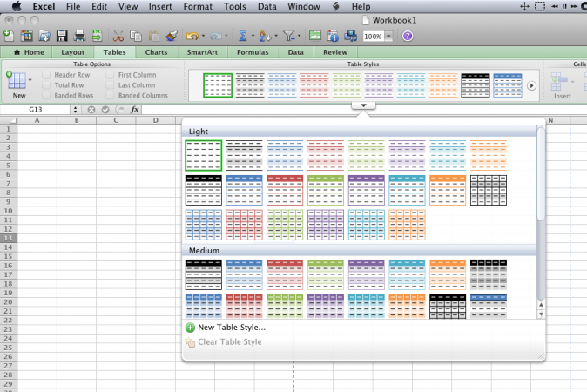This screenshot has width=587, height=392.
Task: Collapse the Table Styles gallery arrow
Action: (x=363, y=105)
